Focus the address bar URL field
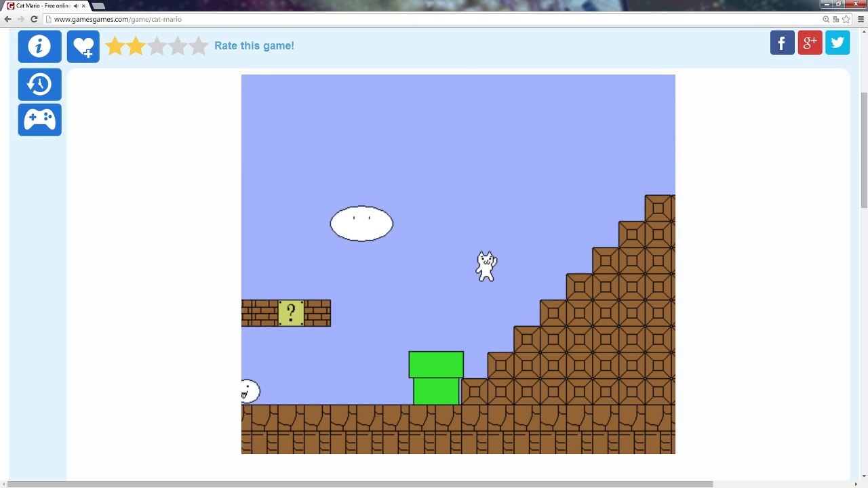 (434, 19)
